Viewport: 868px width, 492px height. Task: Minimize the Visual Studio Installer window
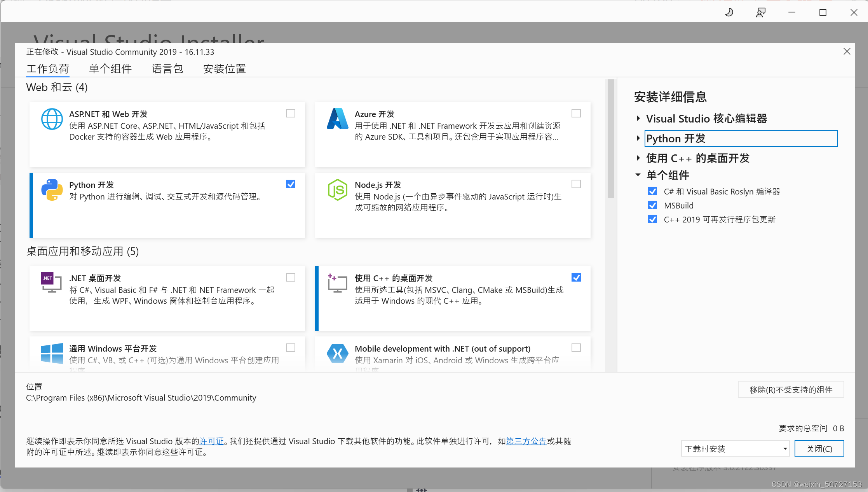[792, 12]
